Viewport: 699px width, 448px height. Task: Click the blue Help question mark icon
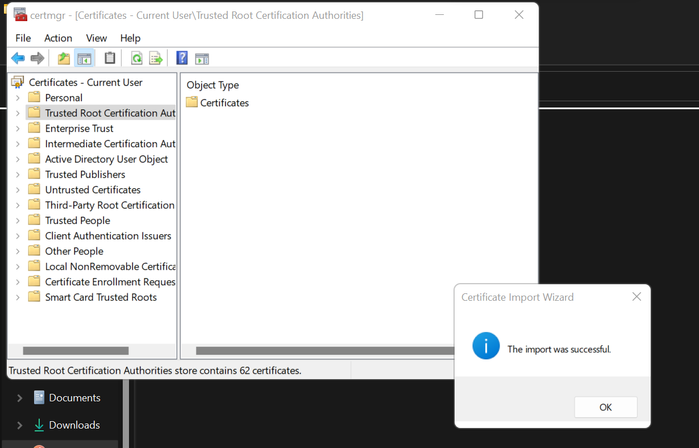182,58
